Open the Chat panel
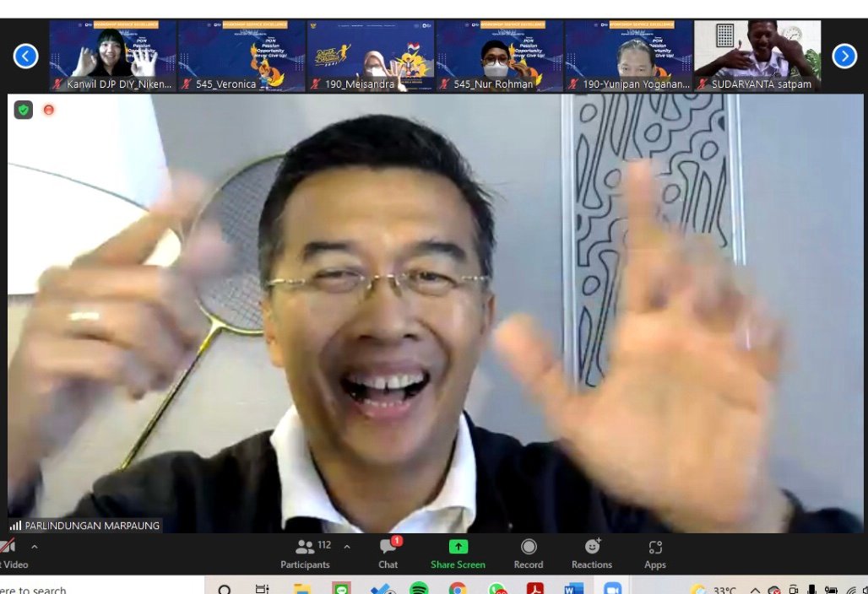The image size is (868, 594). tap(388, 553)
